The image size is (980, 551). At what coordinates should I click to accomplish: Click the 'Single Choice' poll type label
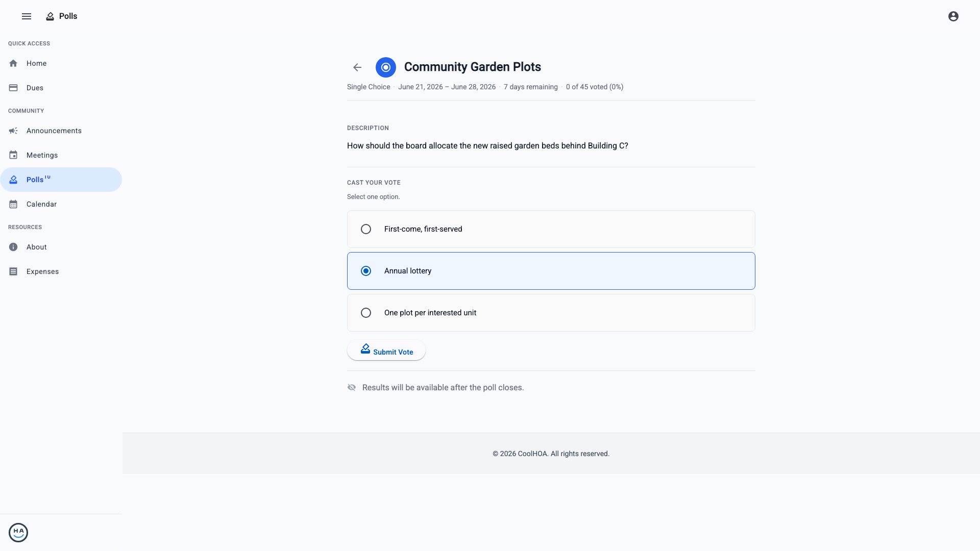coord(369,87)
